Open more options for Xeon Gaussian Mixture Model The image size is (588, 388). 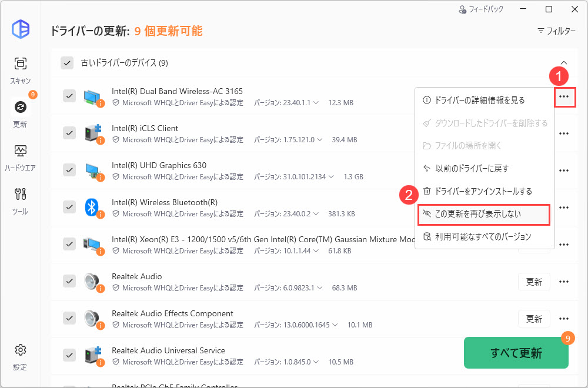pos(564,245)
